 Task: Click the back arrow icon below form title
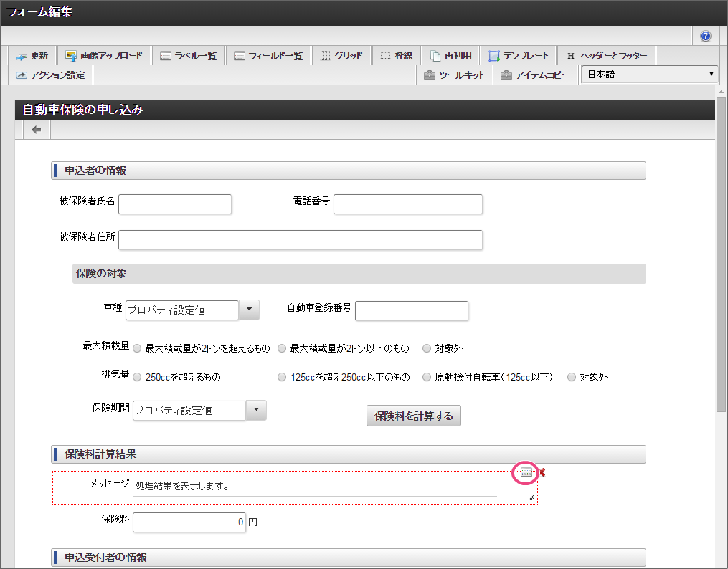[36, 130]
